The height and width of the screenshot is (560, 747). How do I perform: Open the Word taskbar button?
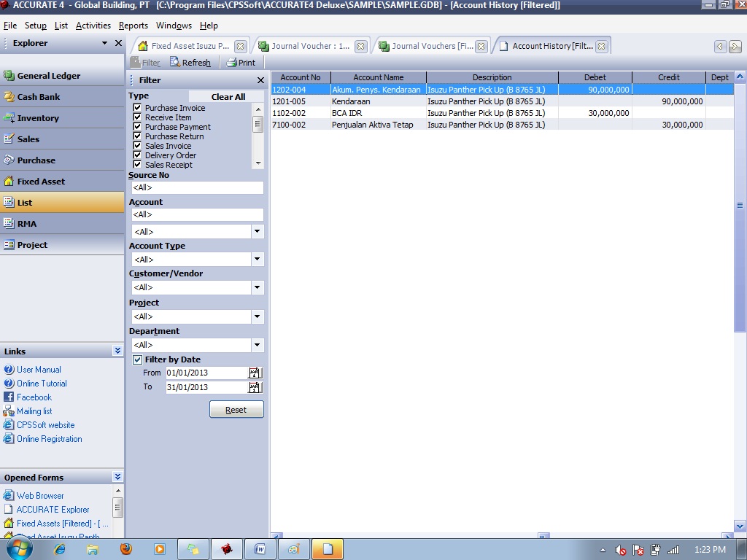pyautogui.click(x=260, y=550)
